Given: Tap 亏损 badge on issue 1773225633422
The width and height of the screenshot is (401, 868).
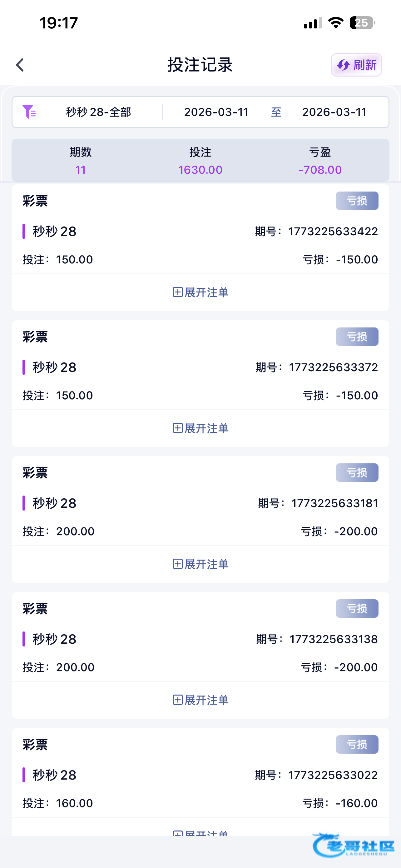Looking at the screenshot, I should [357, 201].
